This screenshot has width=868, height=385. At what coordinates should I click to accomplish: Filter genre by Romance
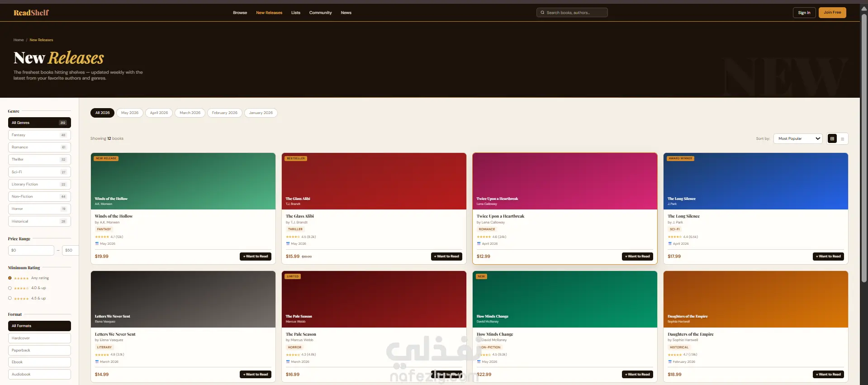39,147
